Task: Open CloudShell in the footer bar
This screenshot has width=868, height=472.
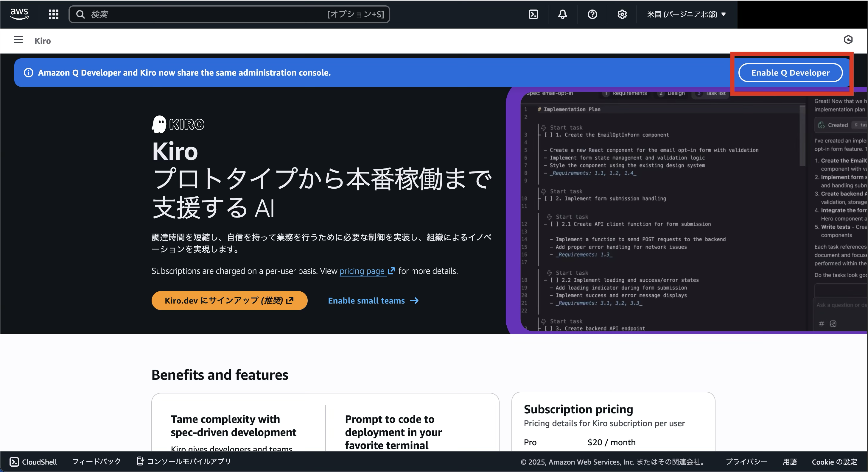Action: pos(33,462)
